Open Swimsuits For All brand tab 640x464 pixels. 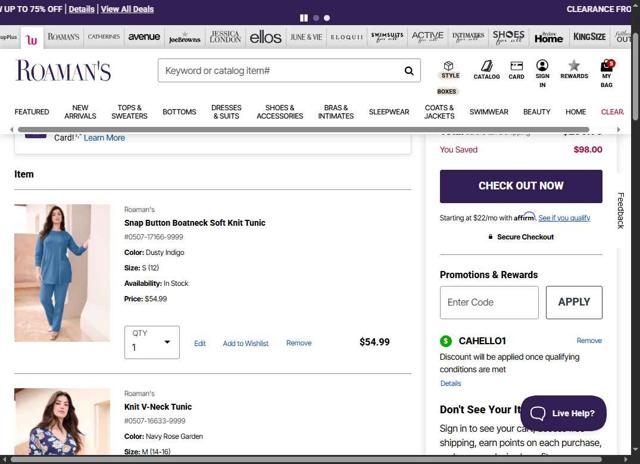pyautogui.click(x=387, y=37)
